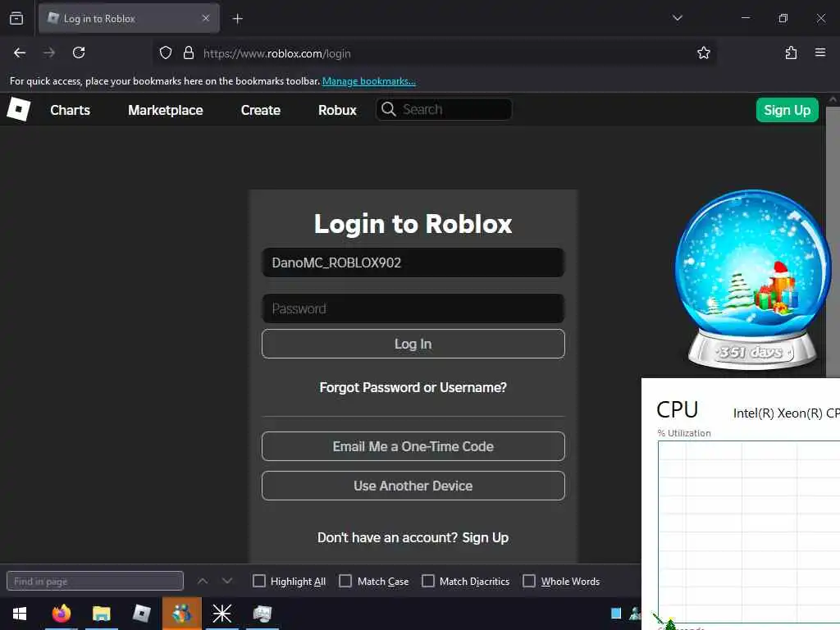This screenshot has width=840, height=630.
Task: Click the Log In button
Action: (413, 344)
